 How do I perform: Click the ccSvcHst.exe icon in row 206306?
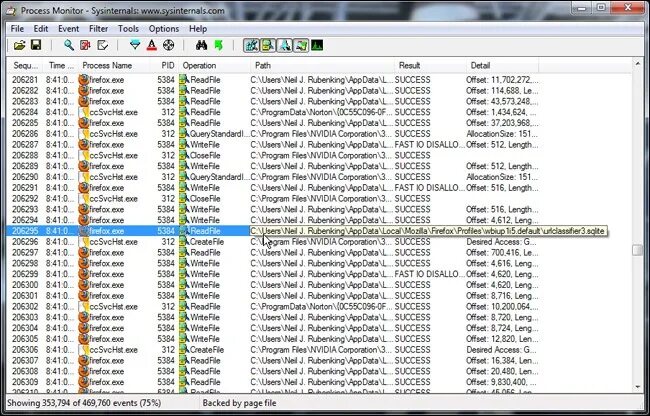tap(84, 349)
